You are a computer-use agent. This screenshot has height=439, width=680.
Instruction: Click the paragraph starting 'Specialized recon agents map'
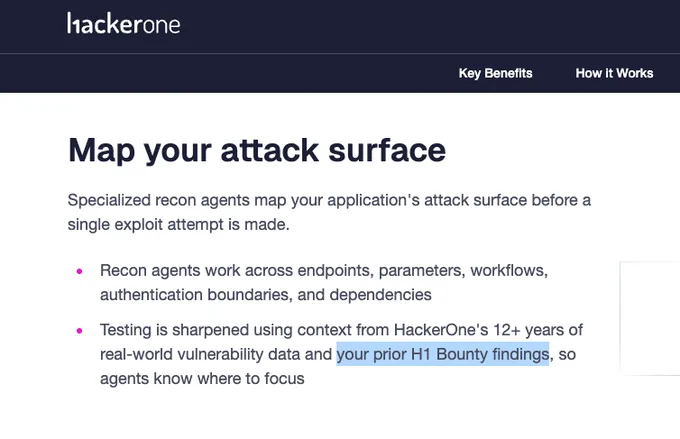point(329,212)
